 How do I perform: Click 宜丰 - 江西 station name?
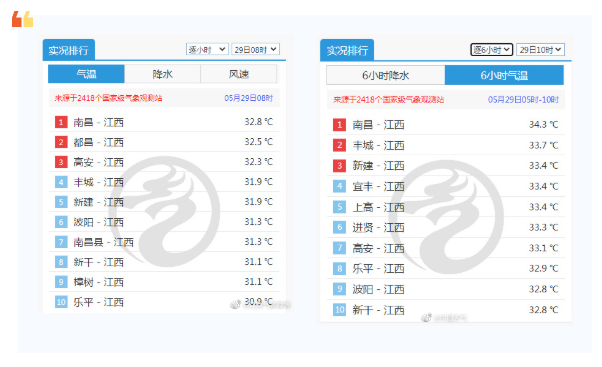(x=379, y=187)
